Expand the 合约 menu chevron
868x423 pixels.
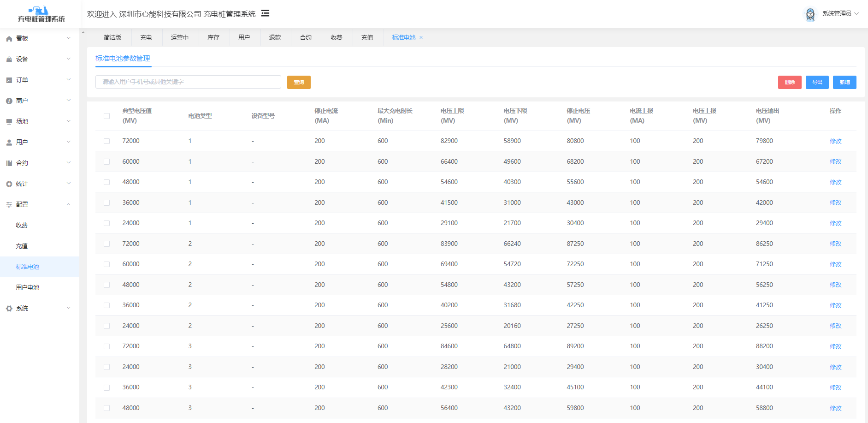[69, 163]
